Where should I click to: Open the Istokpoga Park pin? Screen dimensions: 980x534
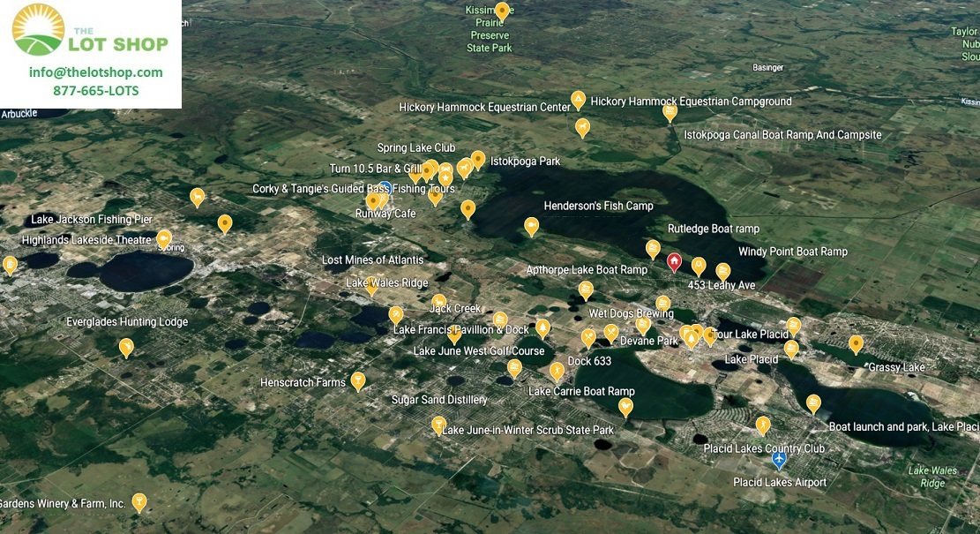478,159
